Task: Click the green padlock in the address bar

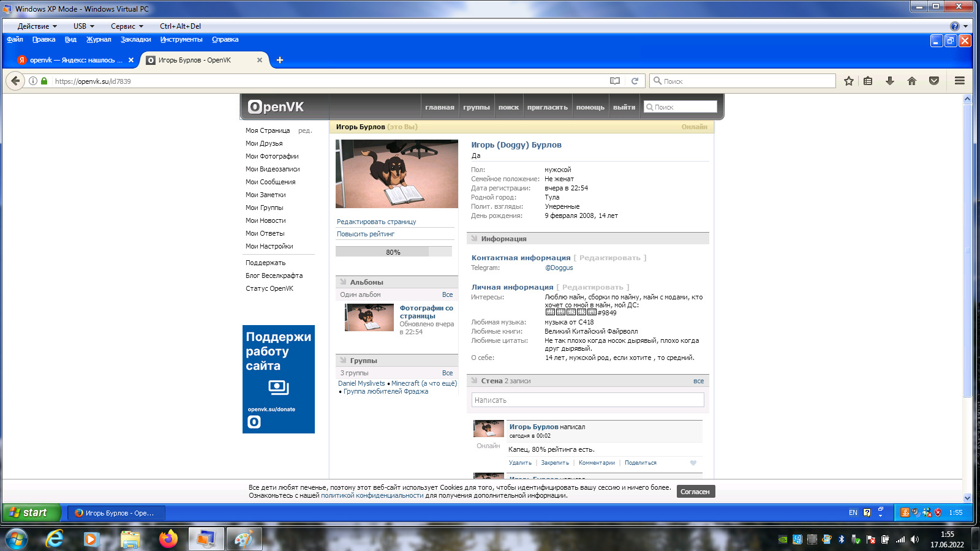Action: coord(44,81)
